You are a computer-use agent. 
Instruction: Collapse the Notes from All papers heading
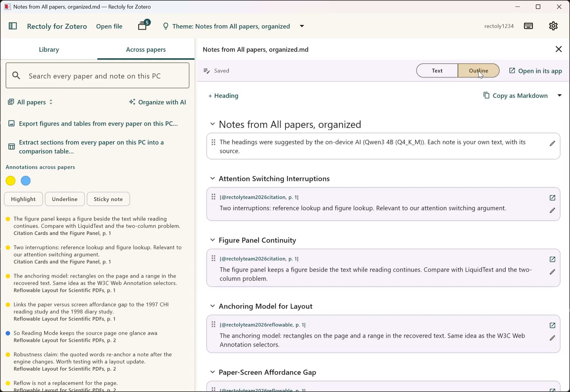(212, 124)
